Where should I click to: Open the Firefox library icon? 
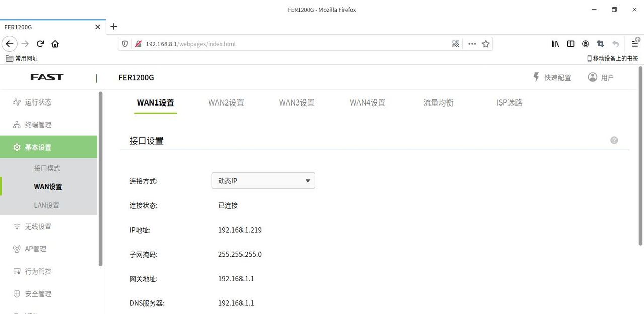[555, 44]
